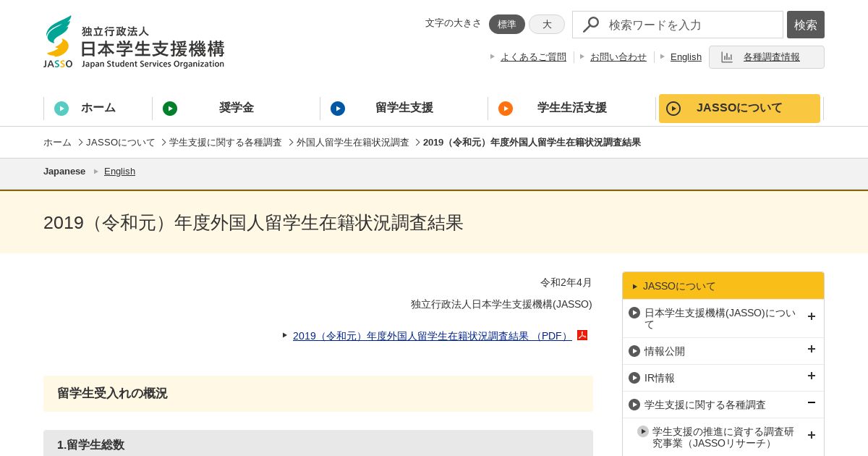Go to JASSOについて in the breadcrumb

click(121, 143)
